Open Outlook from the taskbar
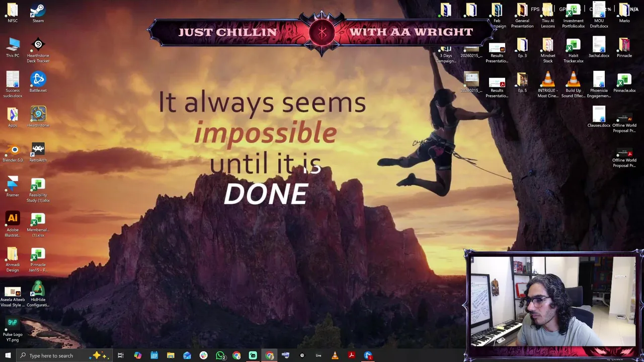 point(187,355)
